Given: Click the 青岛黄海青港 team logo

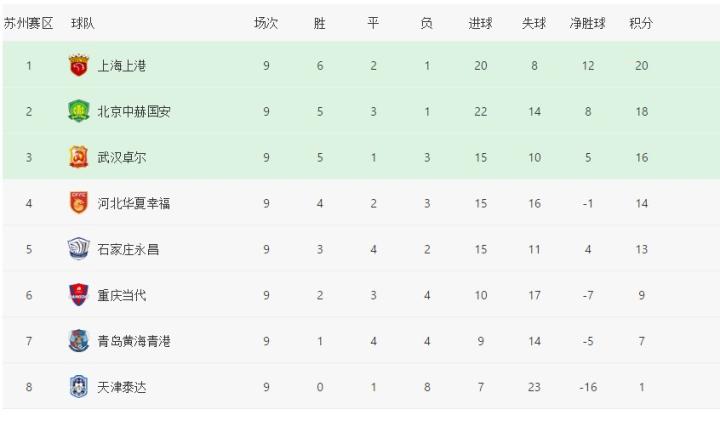Looking at the screenshot, I should (78, 341).
